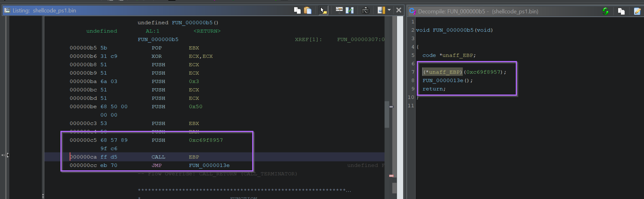Click the Paste clipboard icon in Listing toolbar

pyautogui.click(x=308, y=11)
